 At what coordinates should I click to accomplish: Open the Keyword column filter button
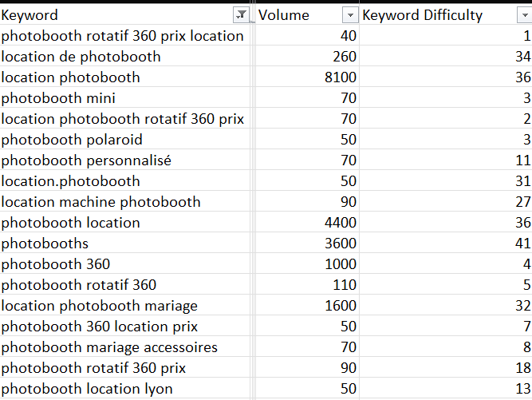240,16
